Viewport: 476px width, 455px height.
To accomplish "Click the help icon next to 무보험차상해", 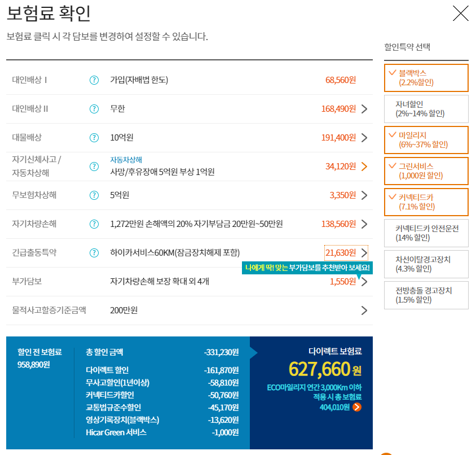I will [94, 195].
